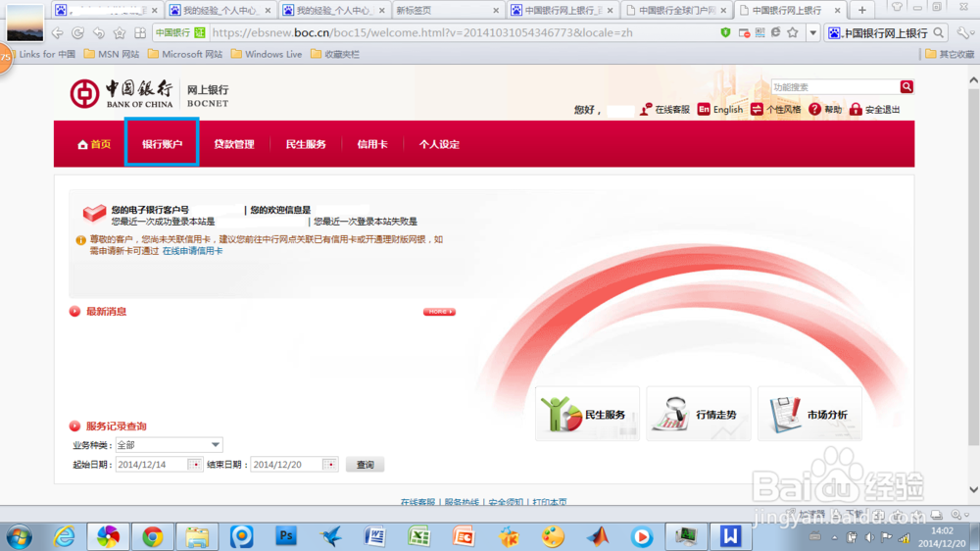Open the 银行账户 menu
This screenshot has height=551, width=980.
[162, 144]
